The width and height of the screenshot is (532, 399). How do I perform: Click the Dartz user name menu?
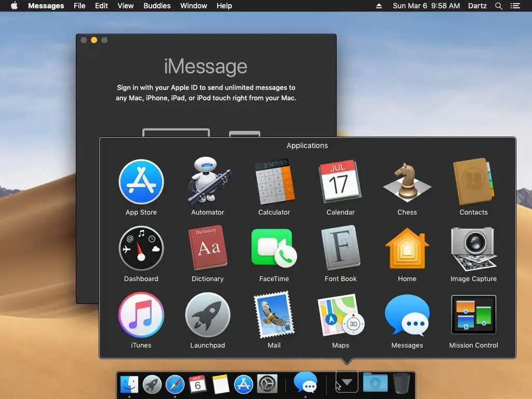coord(477,6)
